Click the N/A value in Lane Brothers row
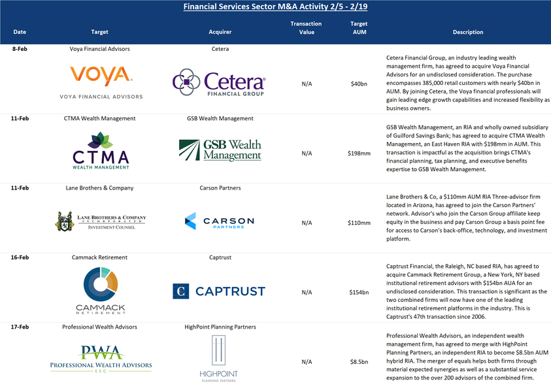This screenshot has height=392, width=551. [x=307, y=223]
